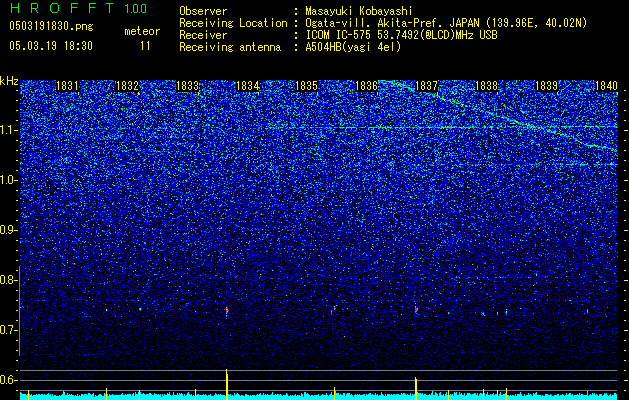Click the tallest yellow spike in the level graph
The height and width of the screenshot is (400, 629).
[x=227, y=384]
